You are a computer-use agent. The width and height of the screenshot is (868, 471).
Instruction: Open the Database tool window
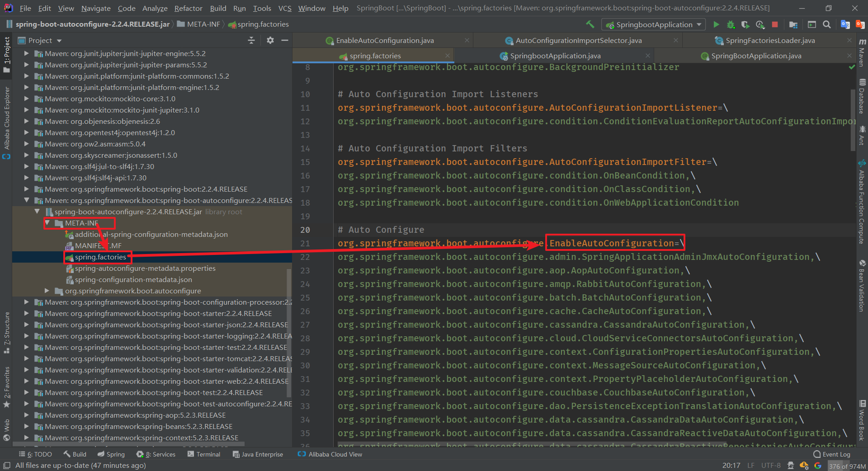coord(862,96)
